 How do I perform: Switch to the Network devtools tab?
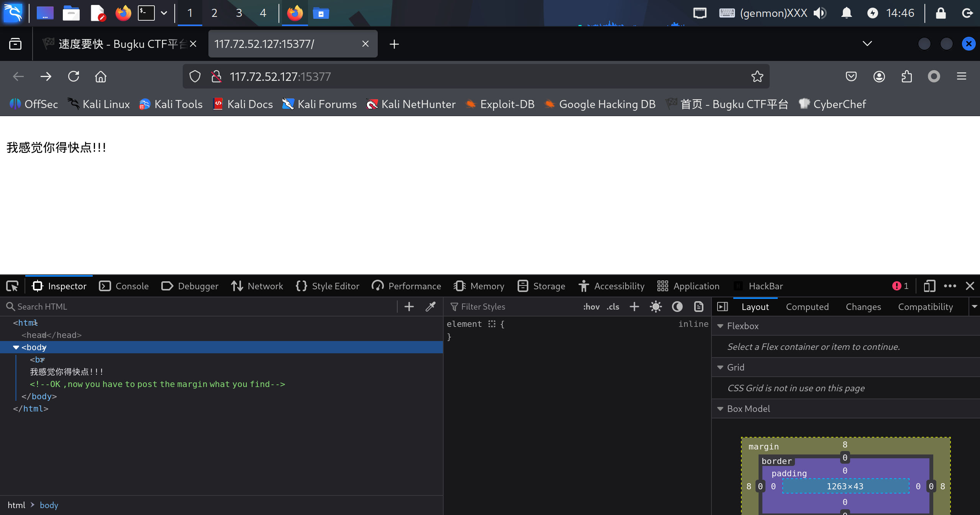coord(257,286)
